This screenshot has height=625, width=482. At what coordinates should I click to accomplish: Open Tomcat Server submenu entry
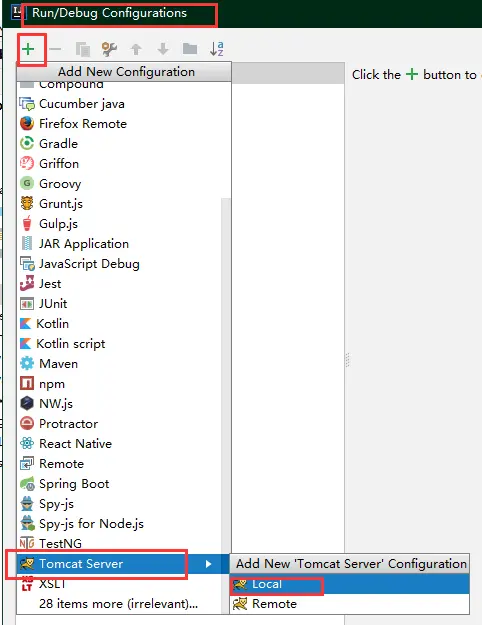point(124,564)
